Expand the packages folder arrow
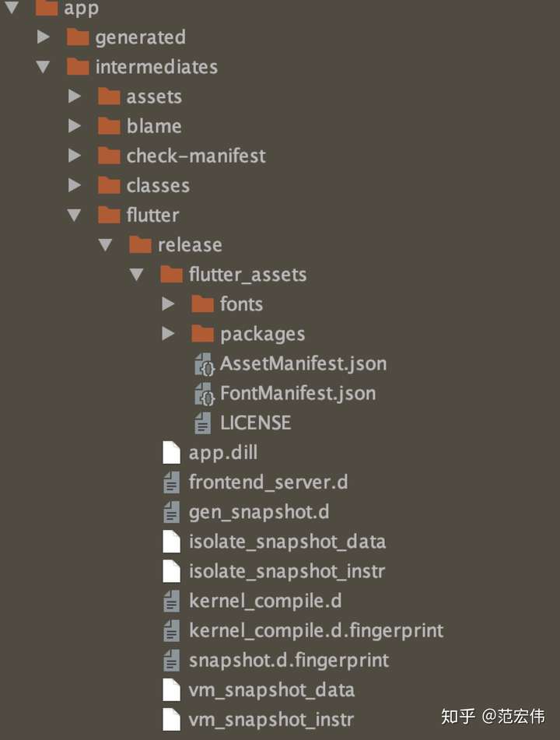Screen dimensions: 560x740 coord(168,334)
